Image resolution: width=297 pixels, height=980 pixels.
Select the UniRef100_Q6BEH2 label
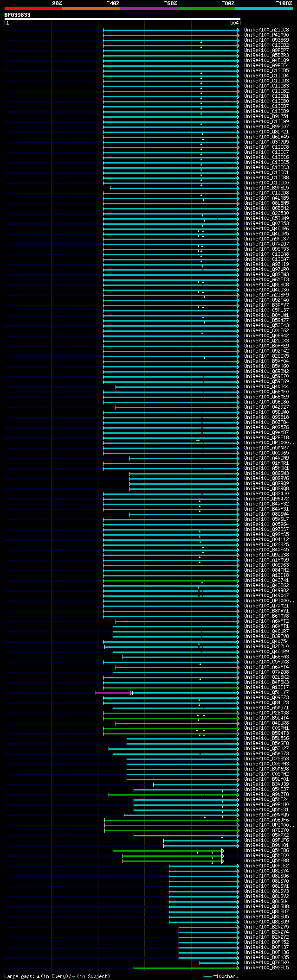click(x=266, y=208)
